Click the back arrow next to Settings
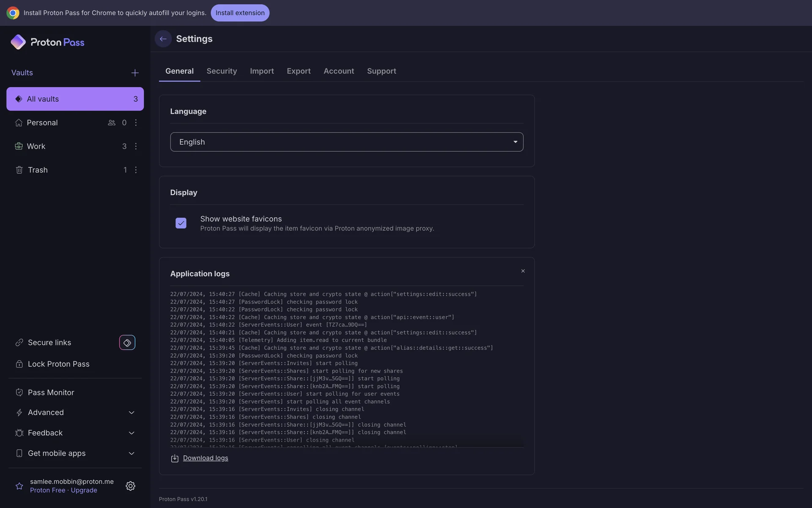 (x=163, y=39)
